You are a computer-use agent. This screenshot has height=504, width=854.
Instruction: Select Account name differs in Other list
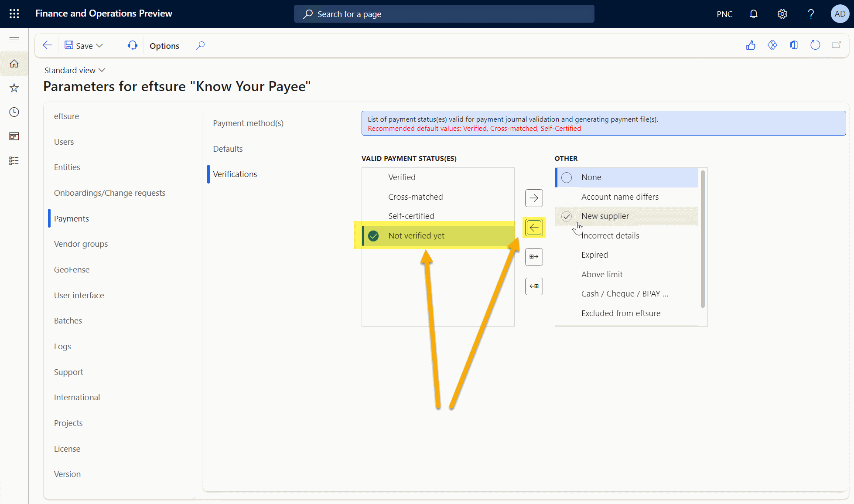(627, 197)
